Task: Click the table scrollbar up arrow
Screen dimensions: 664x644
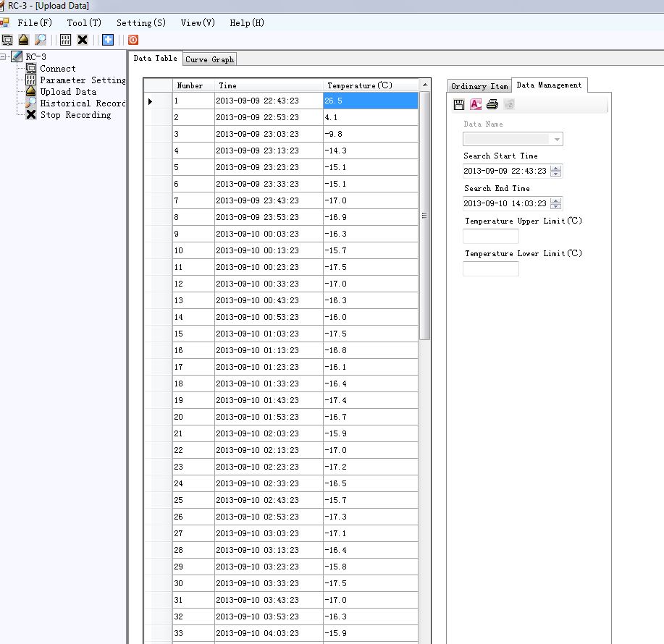Action: click(425, 85)
